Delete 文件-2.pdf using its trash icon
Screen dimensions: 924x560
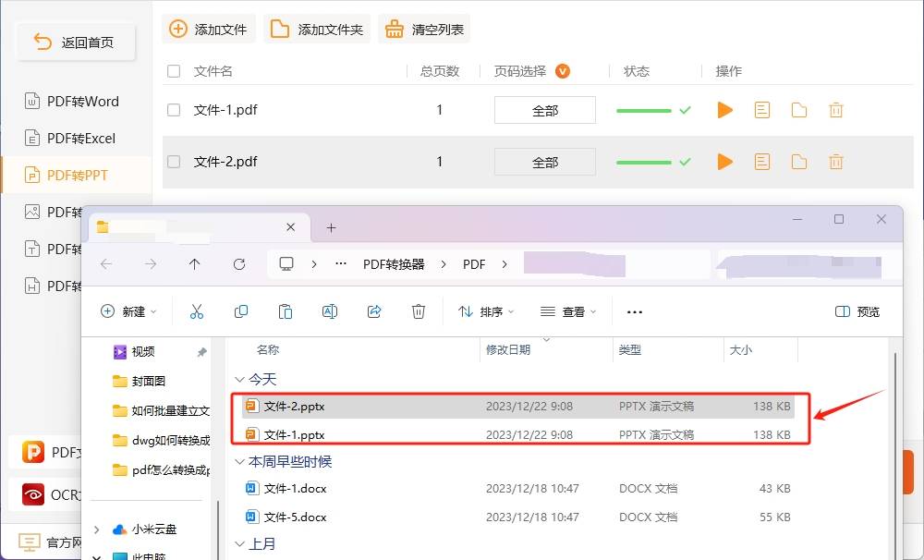835,161
